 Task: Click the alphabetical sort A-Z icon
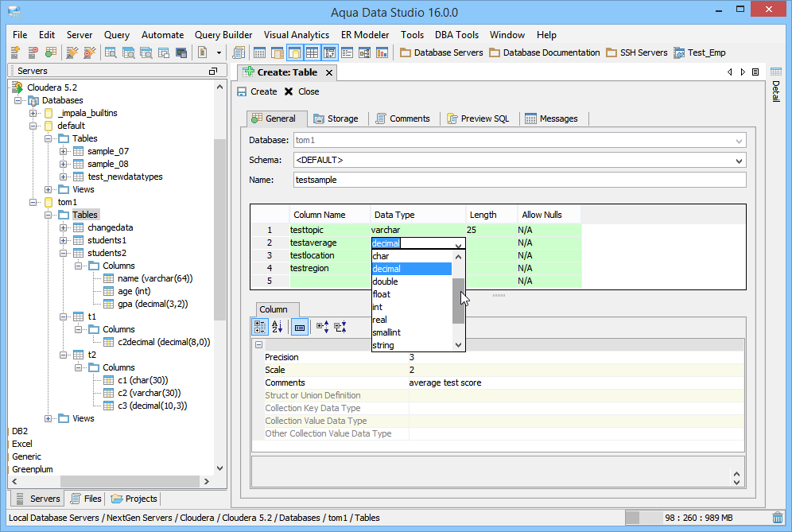point(278,326)
